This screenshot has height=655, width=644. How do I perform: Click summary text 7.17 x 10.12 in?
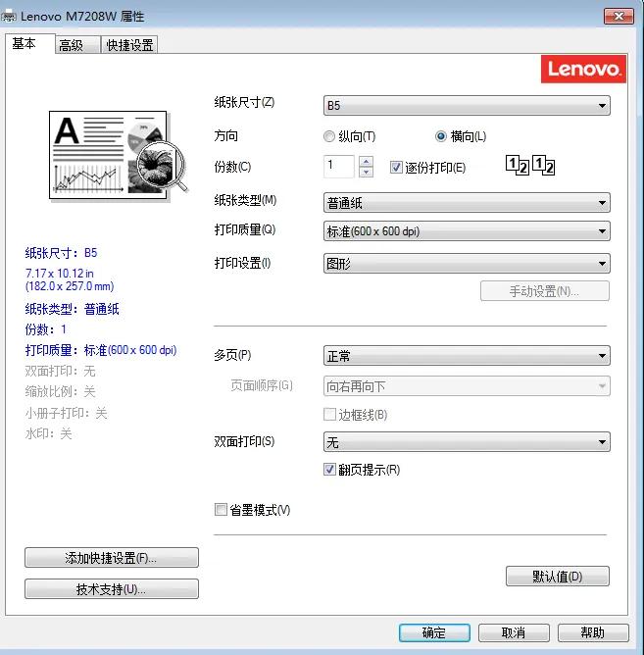tap(60, 274)
